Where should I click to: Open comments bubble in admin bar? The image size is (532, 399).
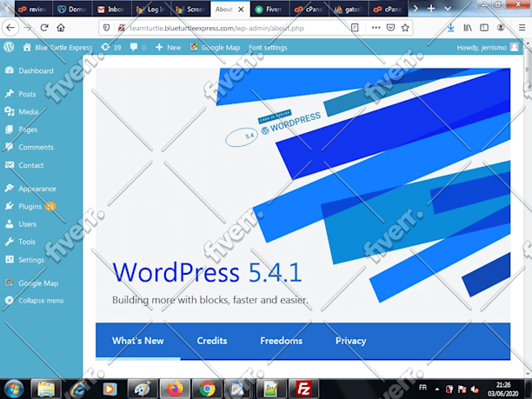[x=138, y=48]
